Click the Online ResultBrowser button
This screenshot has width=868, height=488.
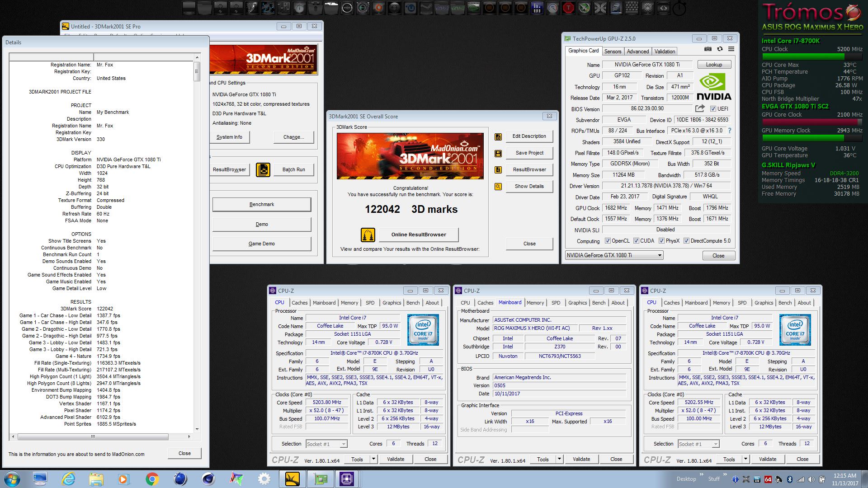click(x=419, y=235)
